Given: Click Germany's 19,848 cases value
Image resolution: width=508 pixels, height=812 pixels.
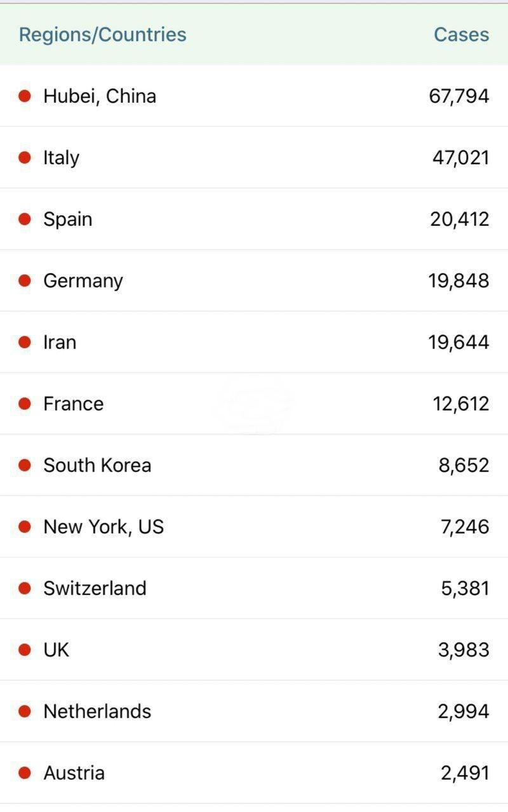Looking at the screenshot, I should (458, 280).
